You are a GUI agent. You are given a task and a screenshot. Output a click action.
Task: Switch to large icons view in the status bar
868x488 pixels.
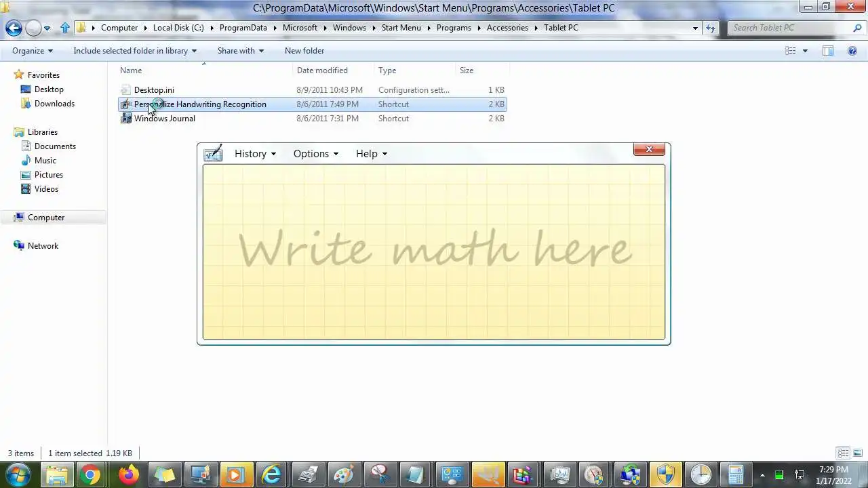point(857,453)
